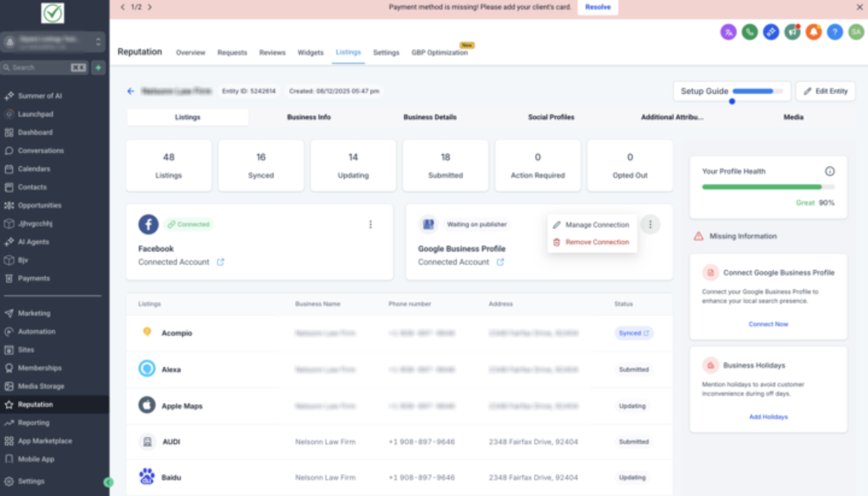Click the Baidu paw listing icon
This screenshot has height=496, width=868.
tap(147, 476)
